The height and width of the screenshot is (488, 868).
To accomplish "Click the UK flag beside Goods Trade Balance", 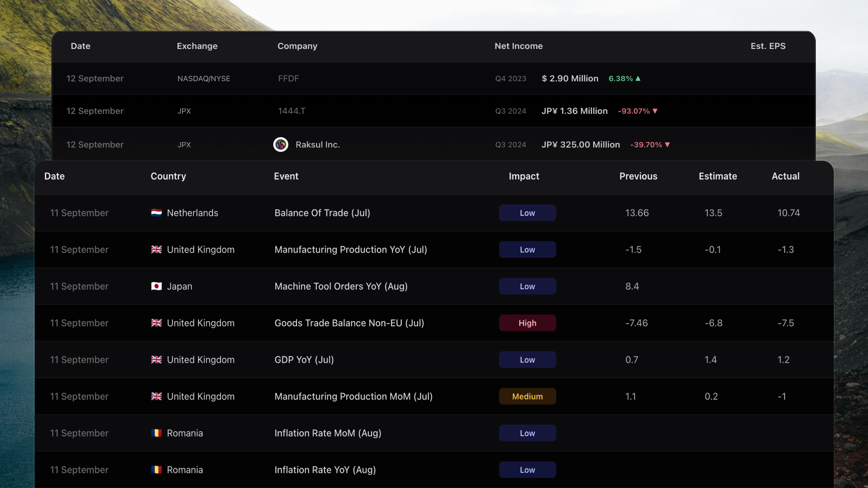I will [x=156, y=323].
